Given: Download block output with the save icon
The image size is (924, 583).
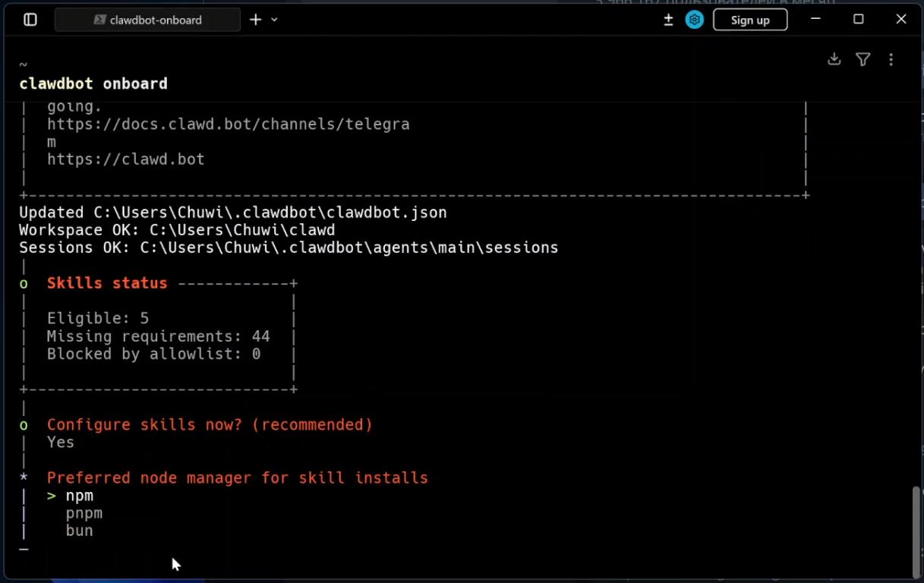Looking at the screenshot, I should click(x=834, y=59).
